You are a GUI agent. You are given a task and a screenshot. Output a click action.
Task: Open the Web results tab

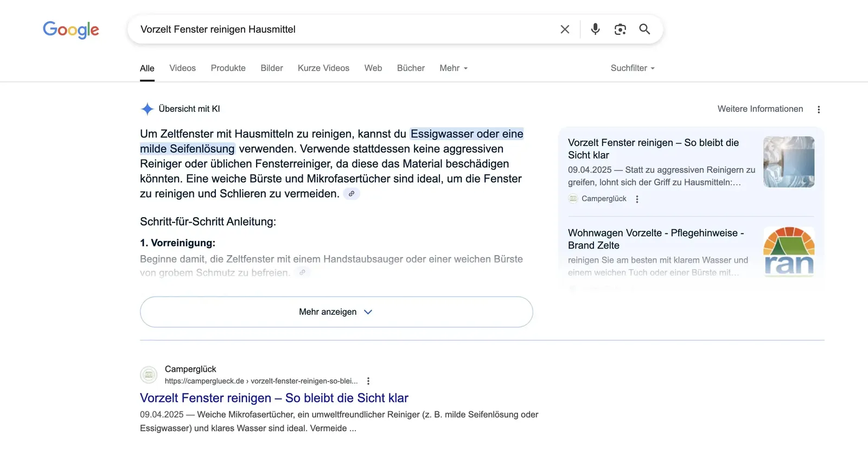coord(373,68)
